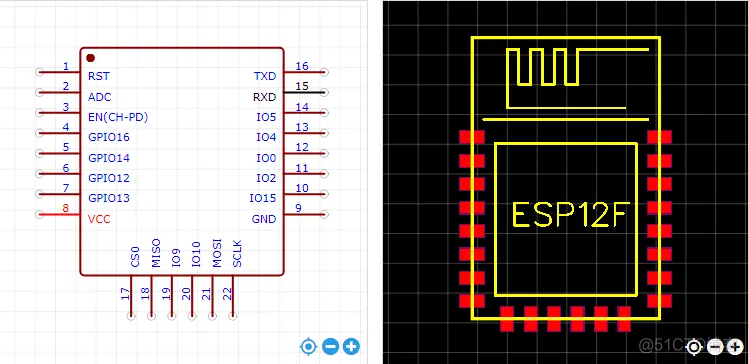Zoom out in the schematic symbol preview
The image size is (748, 364).
pos(330,347)
